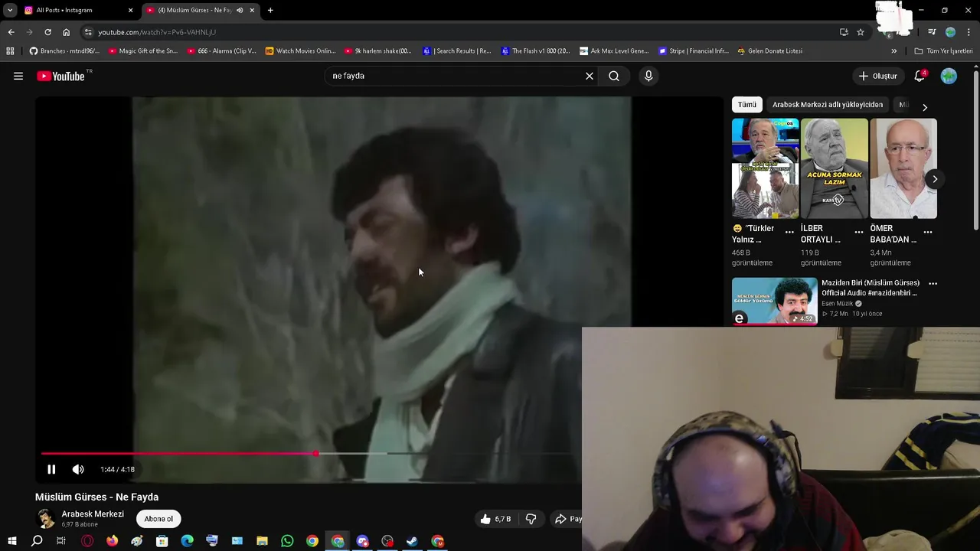Start voice search with the microphone
The width and height of the screenshot is (980, 551).
648,76
